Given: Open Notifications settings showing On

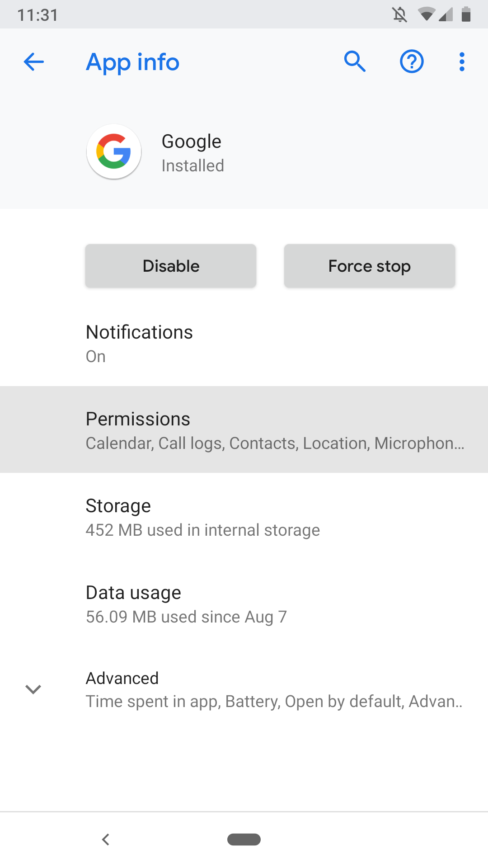Looking at the screenshot, I should coord(244,343).
